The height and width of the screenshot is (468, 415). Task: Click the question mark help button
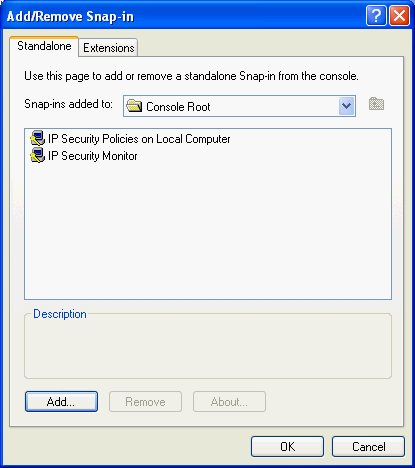point(376,15)
